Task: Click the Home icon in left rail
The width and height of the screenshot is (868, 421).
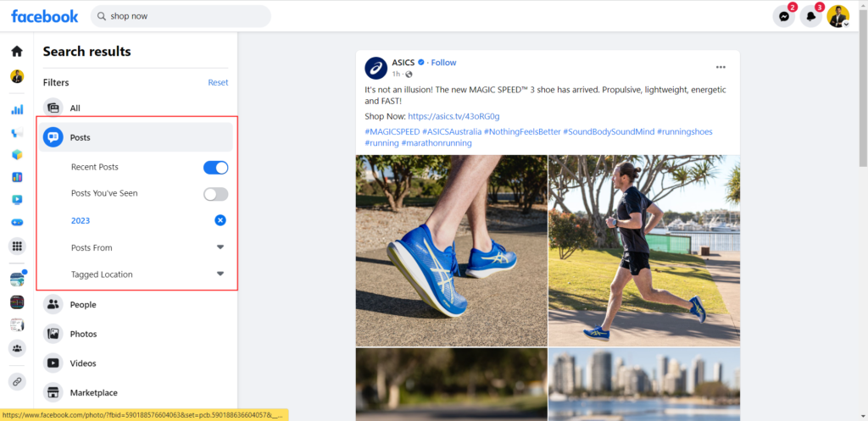Action: 17,52
